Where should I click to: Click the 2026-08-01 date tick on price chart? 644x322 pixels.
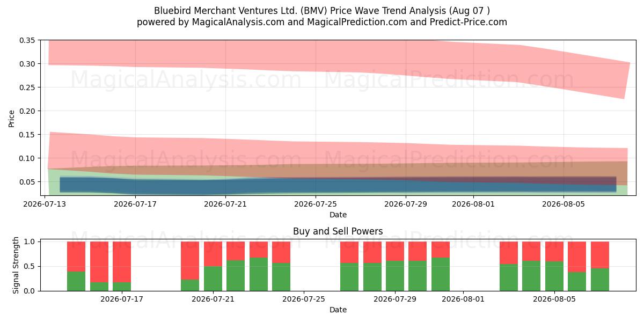[473, 204]
